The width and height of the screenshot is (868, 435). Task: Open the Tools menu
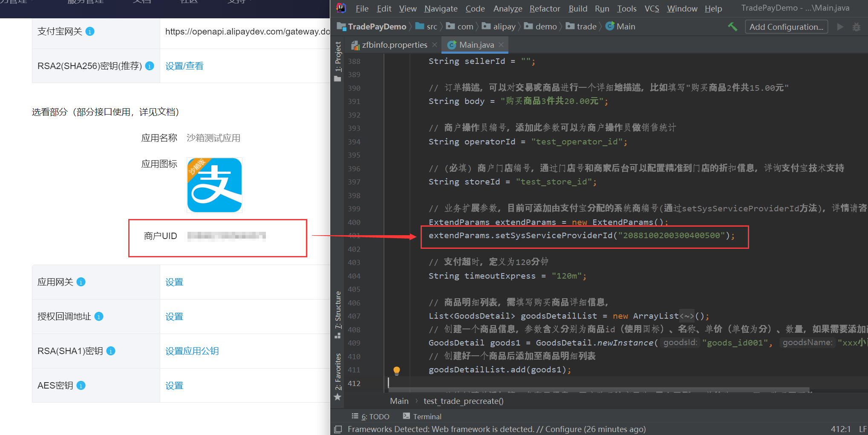(627, 9)
